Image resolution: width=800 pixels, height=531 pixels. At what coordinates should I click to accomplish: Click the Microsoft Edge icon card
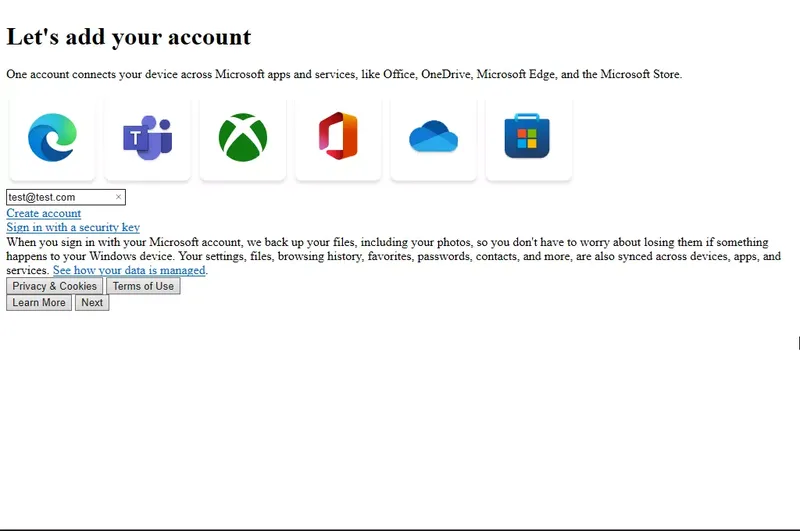click(52, 139)
